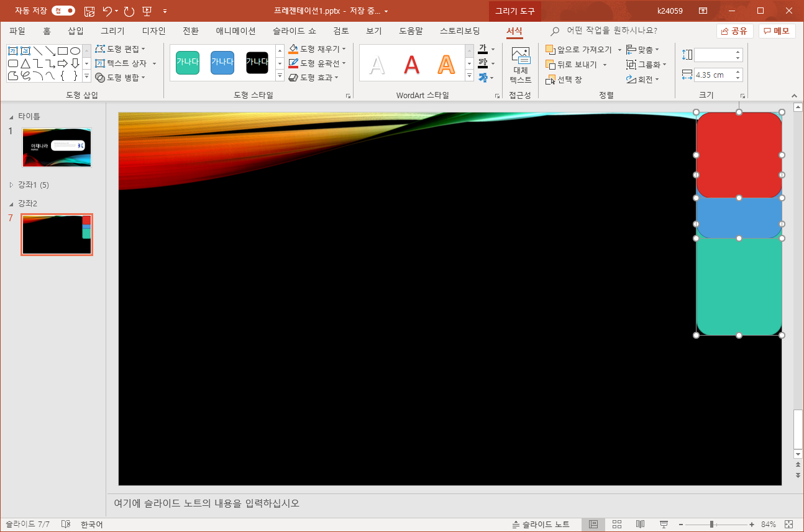804x532 pixels.
Task: Open 대체 텍스트 alt text pane
Action: pos(521,65)
